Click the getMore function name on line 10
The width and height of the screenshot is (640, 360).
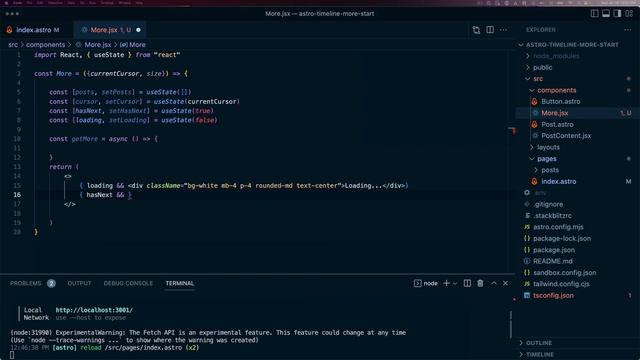84,139
